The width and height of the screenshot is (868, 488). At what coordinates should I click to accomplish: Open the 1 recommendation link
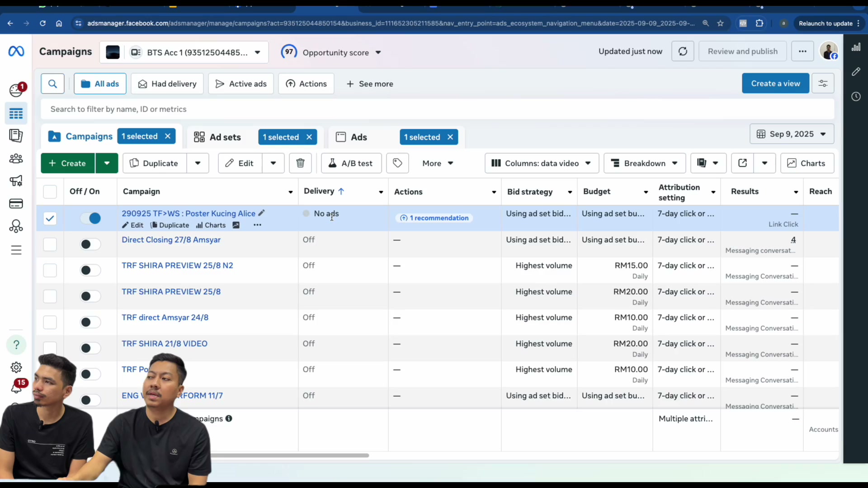pyautogui.click(x=434, y=218)
